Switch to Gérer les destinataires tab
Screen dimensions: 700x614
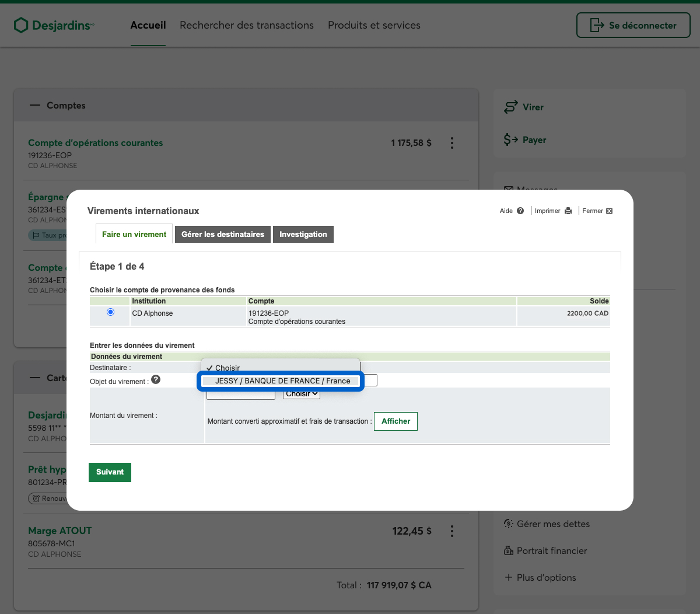point(222,234)
